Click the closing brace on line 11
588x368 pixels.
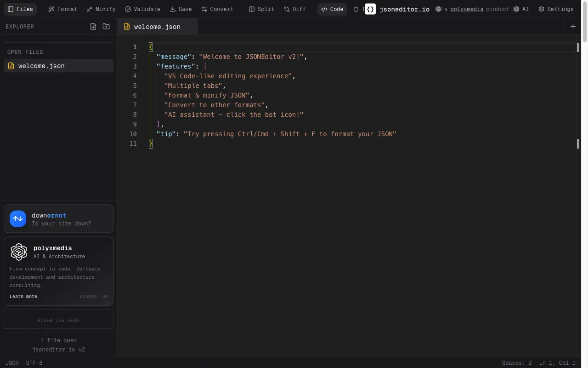click(151, 144)
